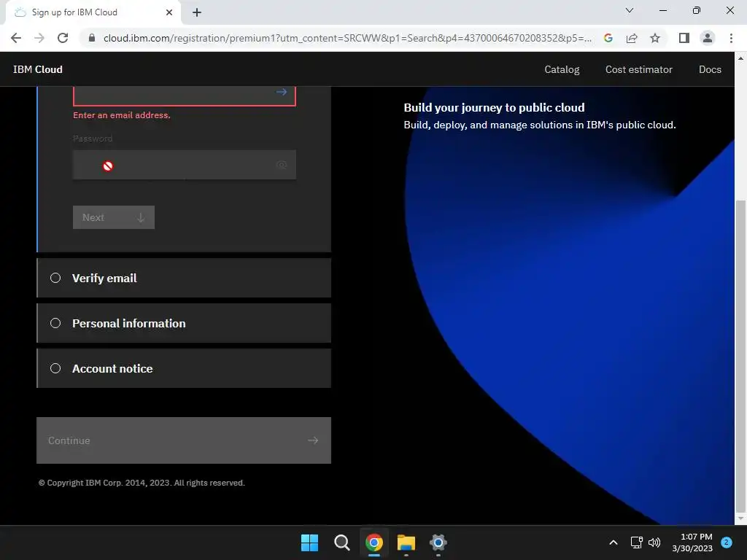Share this page using share icon
Screen dimensions: 747x560
click(x=632, y=38)
